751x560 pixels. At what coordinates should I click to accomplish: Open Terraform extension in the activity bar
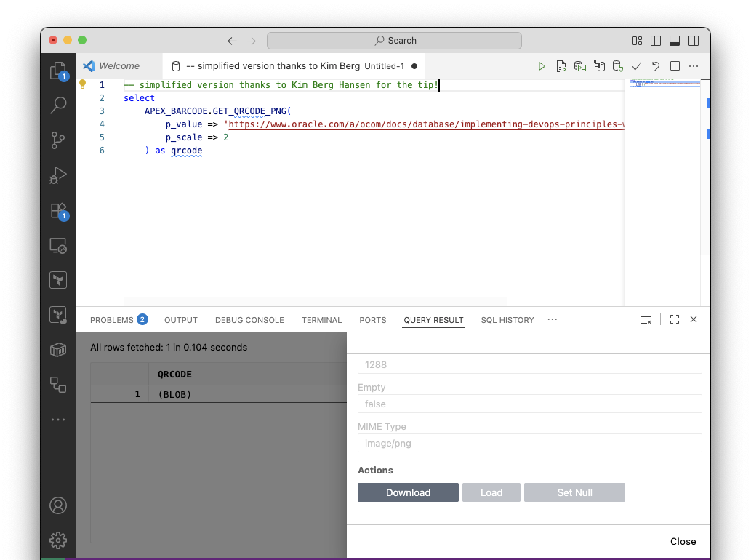point(58,280)
